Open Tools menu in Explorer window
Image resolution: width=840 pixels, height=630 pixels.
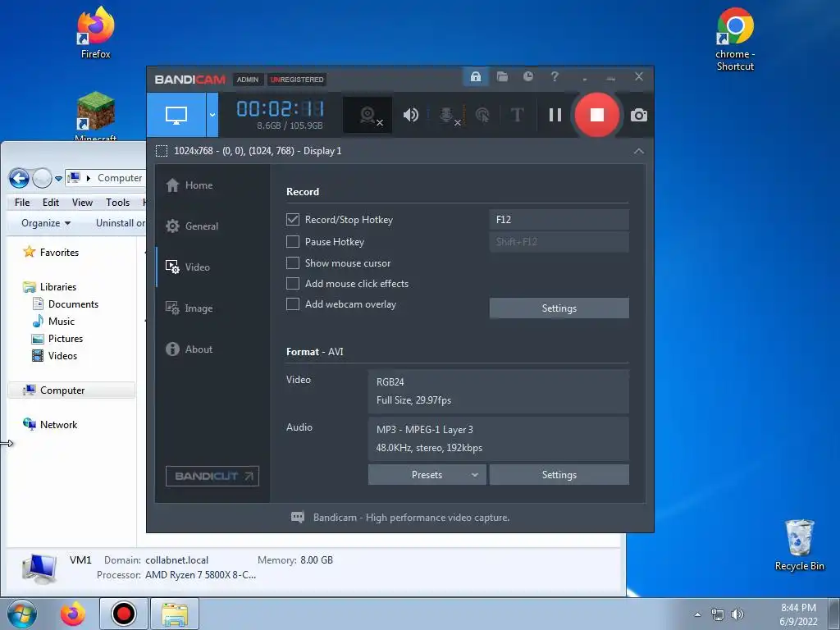117,203
